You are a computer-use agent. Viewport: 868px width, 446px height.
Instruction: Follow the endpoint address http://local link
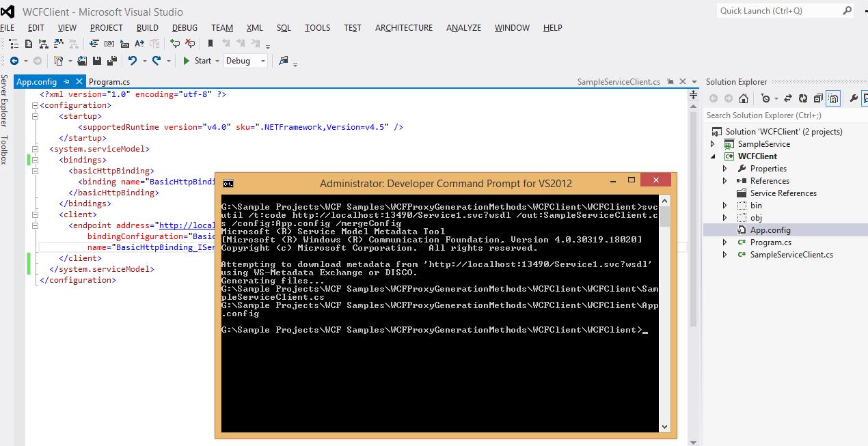[x=187, y=225]
